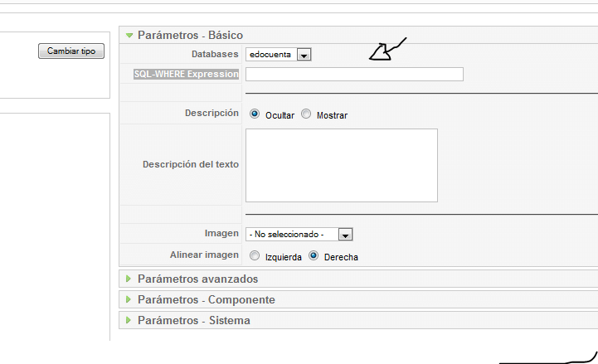598x364 pixels.
Task: Select the Ocultar radio button
Action: pos(255,114)
